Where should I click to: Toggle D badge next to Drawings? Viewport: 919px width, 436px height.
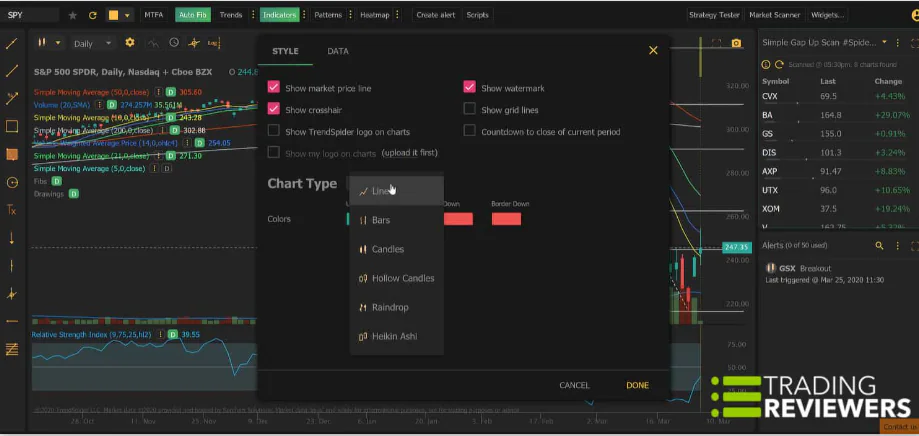[x=74, y=193]
